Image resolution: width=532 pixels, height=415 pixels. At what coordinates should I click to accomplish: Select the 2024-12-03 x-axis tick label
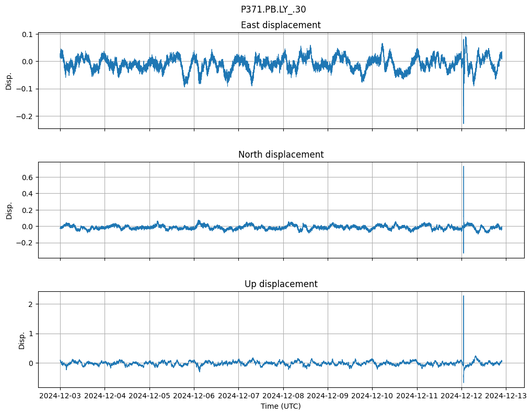60,396
